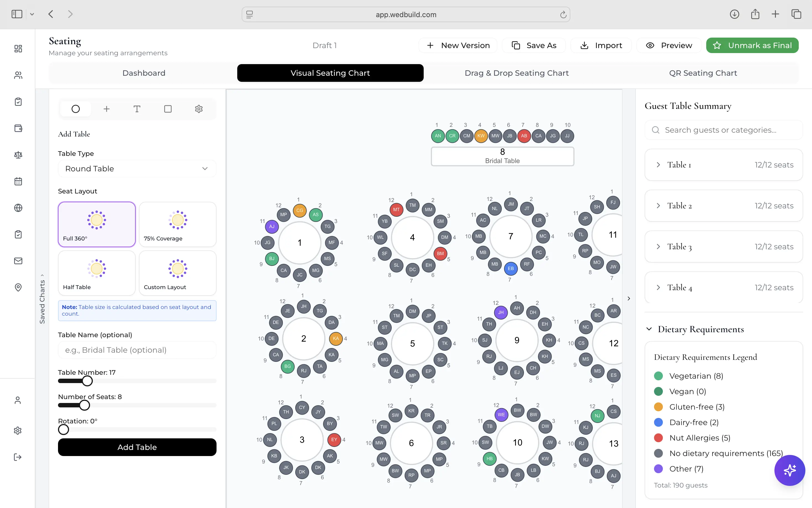Choose the 75% Coverage seat layout
This screenshot has height=508, width=812.
click(178, 224)
